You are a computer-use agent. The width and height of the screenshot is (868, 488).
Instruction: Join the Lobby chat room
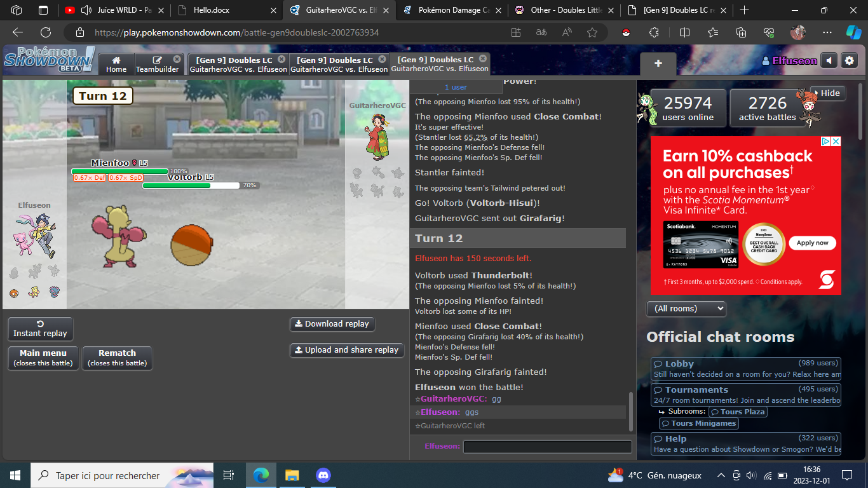pos(746,369)
